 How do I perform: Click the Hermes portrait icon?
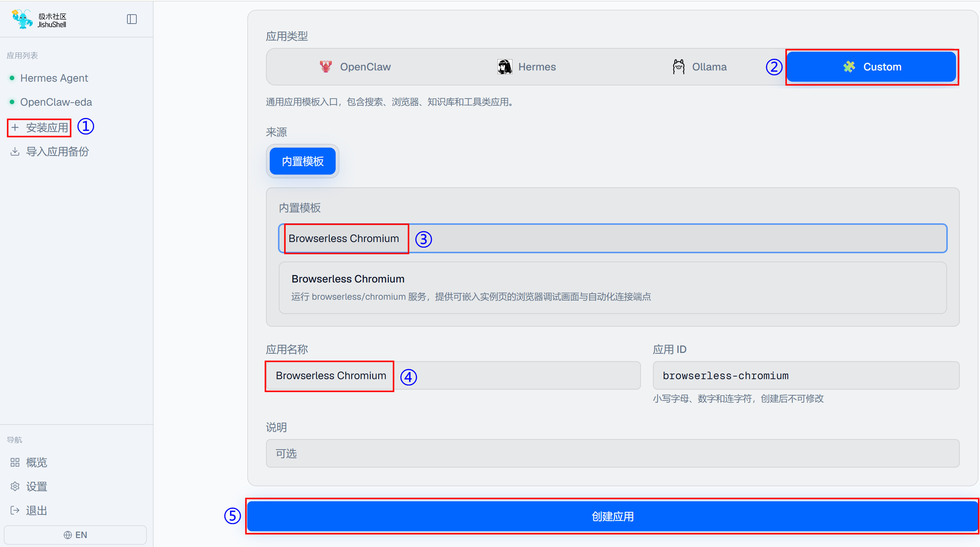505,67
